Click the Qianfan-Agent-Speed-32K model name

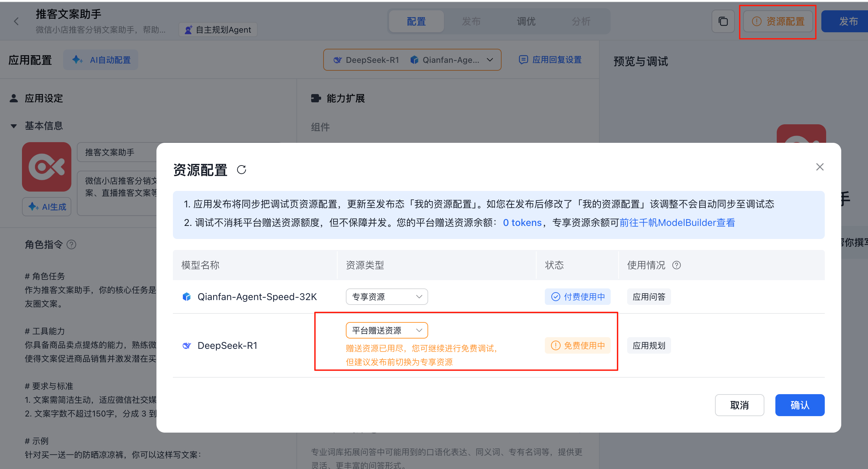point(257,297)
